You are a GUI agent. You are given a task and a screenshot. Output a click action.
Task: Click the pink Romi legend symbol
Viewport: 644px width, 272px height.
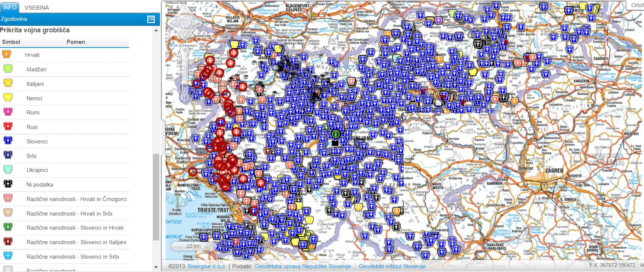point(8,112)
